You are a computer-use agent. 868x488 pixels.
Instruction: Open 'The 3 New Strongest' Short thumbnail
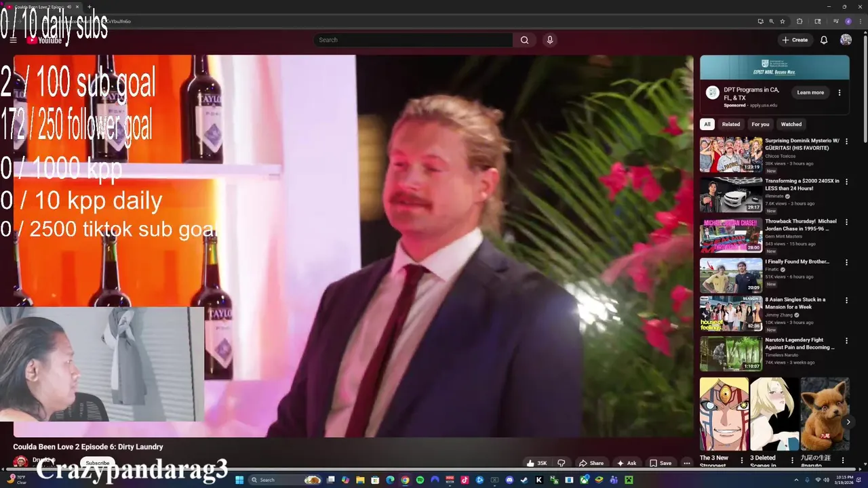pyautogui.click(x=724, y=414)
